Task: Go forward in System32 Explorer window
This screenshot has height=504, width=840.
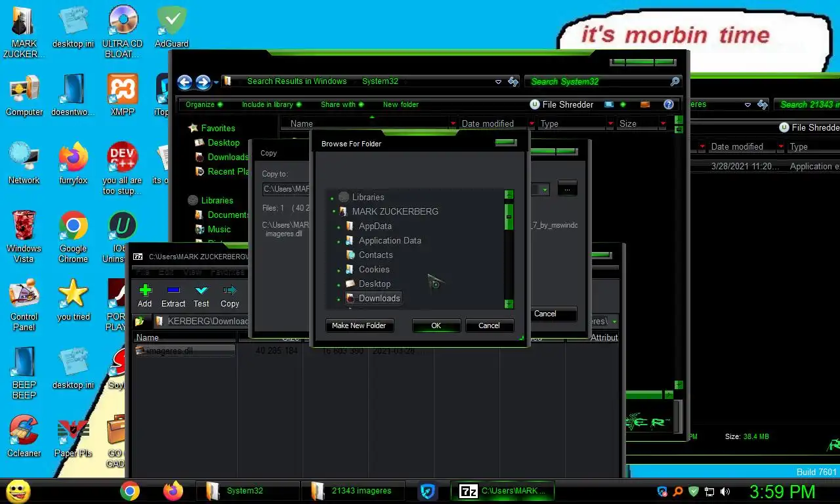Action: tap(203, 82)
